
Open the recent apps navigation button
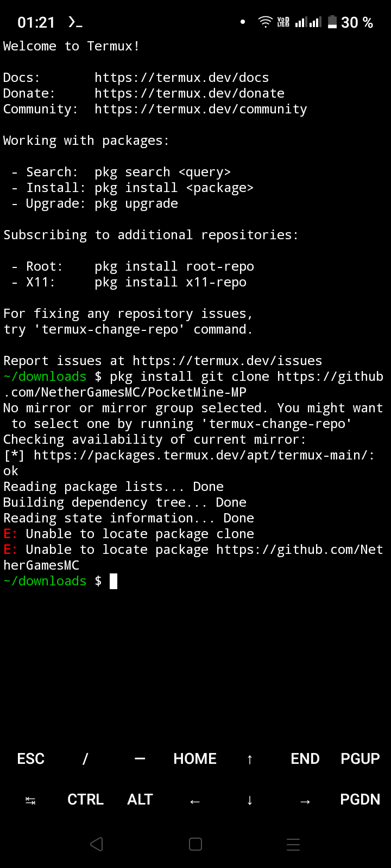pyautogui.click(x=293, y=844)
